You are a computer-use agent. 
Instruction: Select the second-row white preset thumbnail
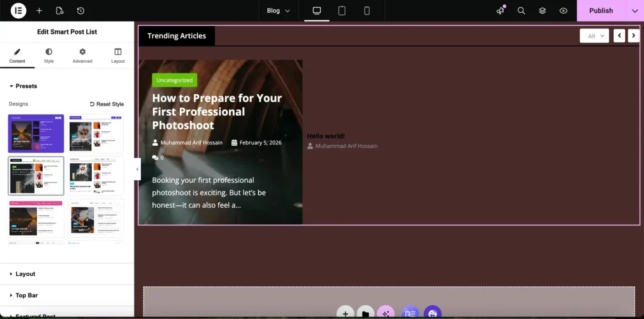point(96,175)
